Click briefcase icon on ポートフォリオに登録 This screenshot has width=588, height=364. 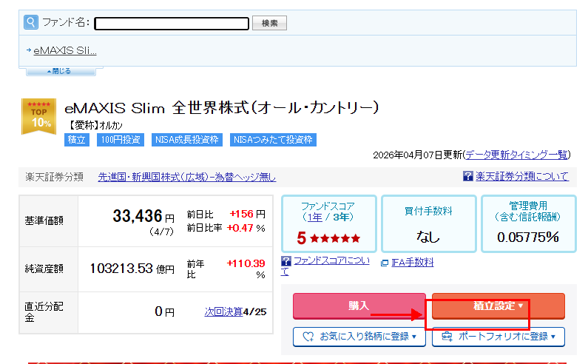pyautogui.click(x=447, y=336)
